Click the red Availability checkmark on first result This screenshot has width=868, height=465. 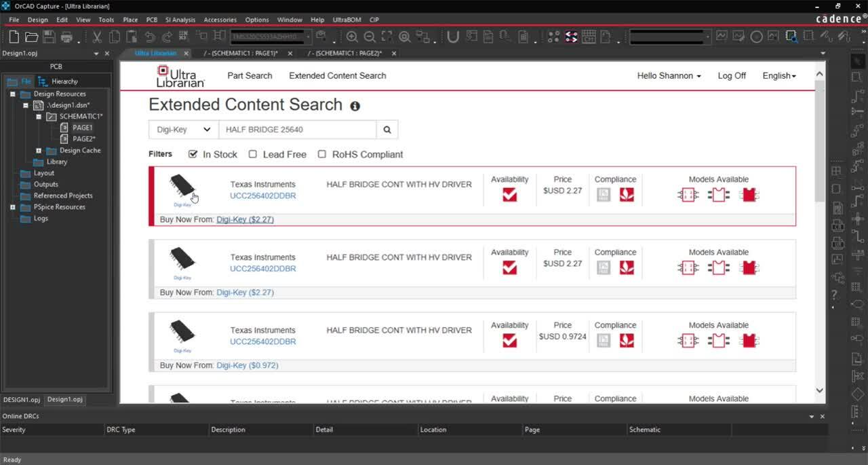(x=509, y=195)
